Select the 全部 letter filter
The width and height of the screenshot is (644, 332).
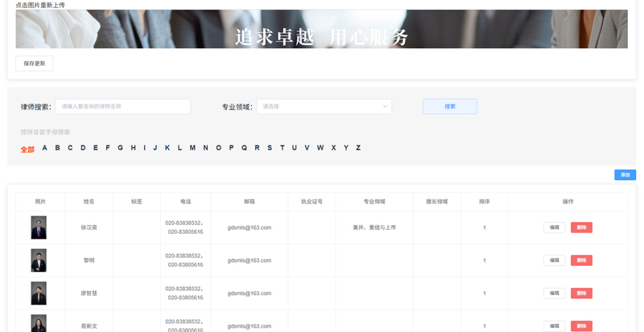[x=27, y=149]
